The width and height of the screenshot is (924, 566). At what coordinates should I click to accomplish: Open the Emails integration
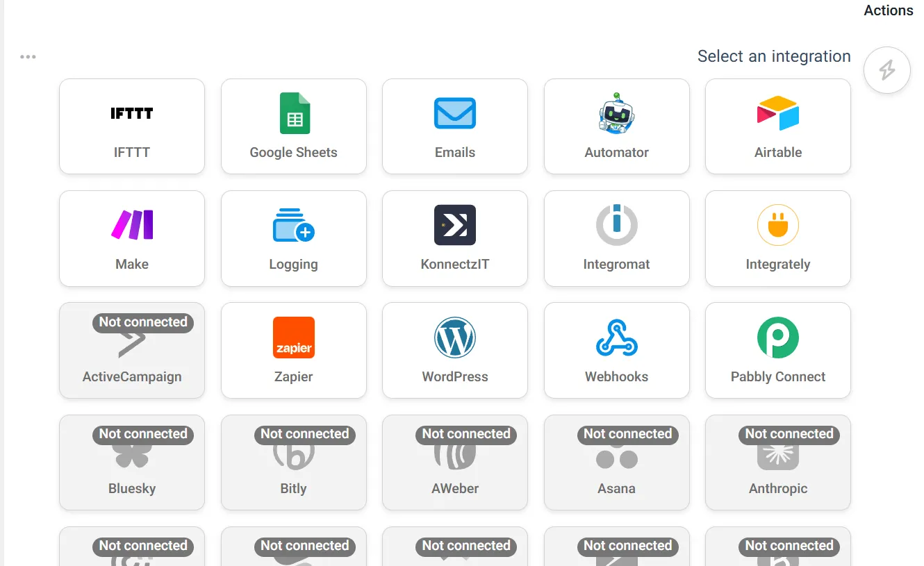tap(455, 126)
